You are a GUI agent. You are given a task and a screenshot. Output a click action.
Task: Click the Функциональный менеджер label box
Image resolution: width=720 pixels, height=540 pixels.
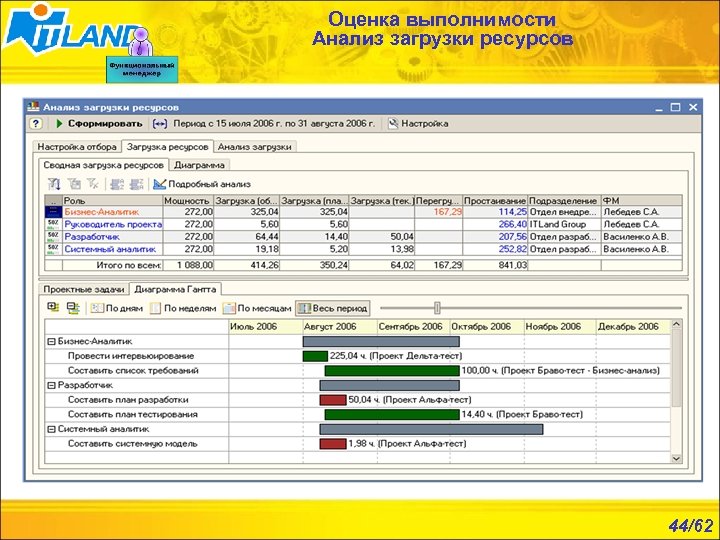(x=142, y=69)
